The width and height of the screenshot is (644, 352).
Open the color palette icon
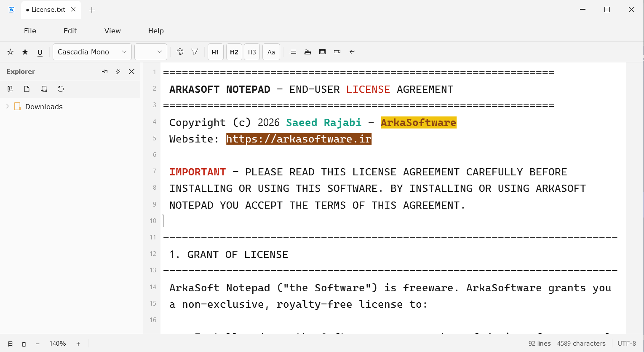pyautogui.click(x=180, y=52)
